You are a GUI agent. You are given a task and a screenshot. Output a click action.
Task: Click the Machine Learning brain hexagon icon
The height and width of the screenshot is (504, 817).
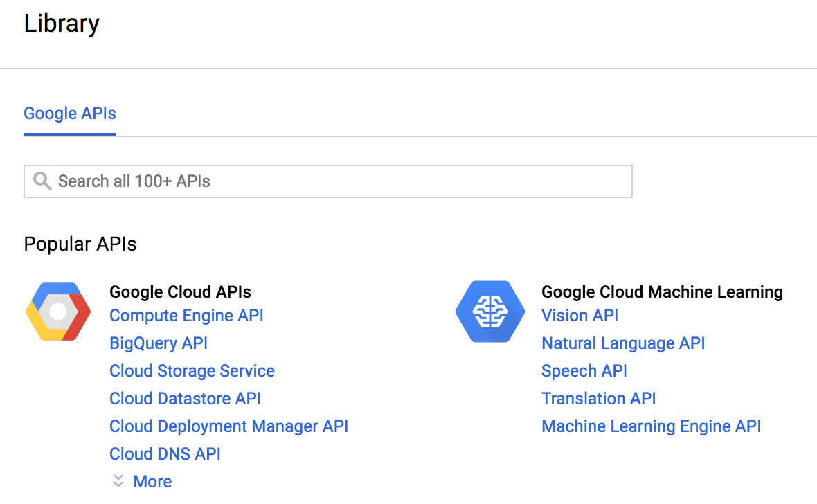[x=490, y=312]
